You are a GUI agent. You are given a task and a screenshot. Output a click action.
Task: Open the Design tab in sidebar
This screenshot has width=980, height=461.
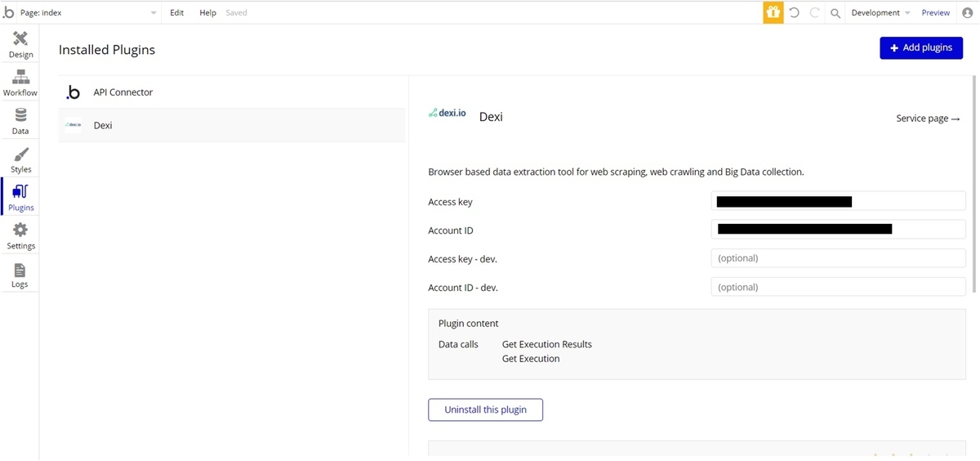(x=20, y=44)
